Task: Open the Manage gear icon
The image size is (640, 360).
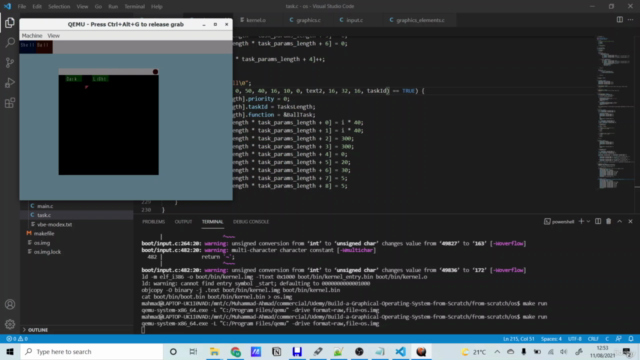Action: click(x=10, y=324)
